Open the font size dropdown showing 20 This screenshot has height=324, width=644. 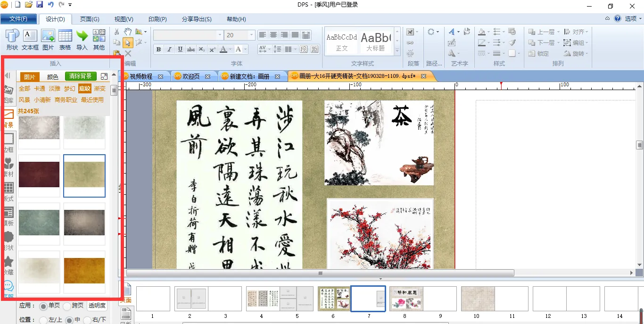pyautogui.click(x=251, y=35)
